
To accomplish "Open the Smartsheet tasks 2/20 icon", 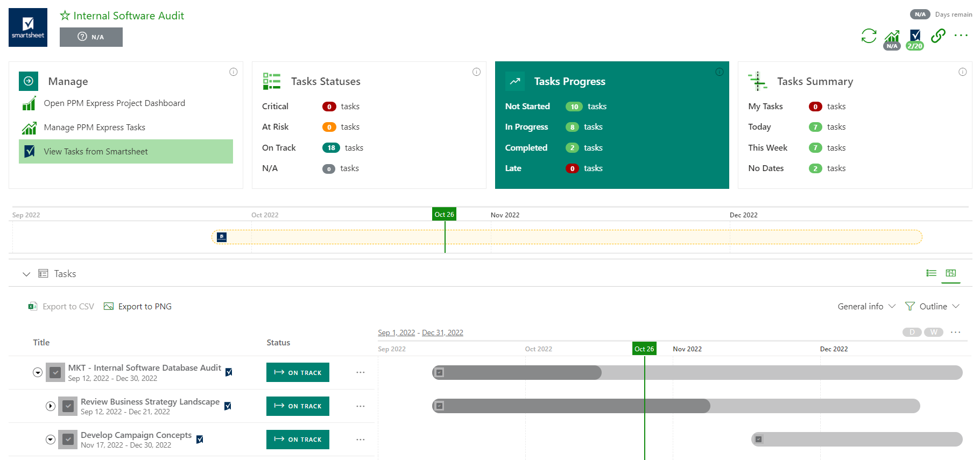I will (915, 37).
